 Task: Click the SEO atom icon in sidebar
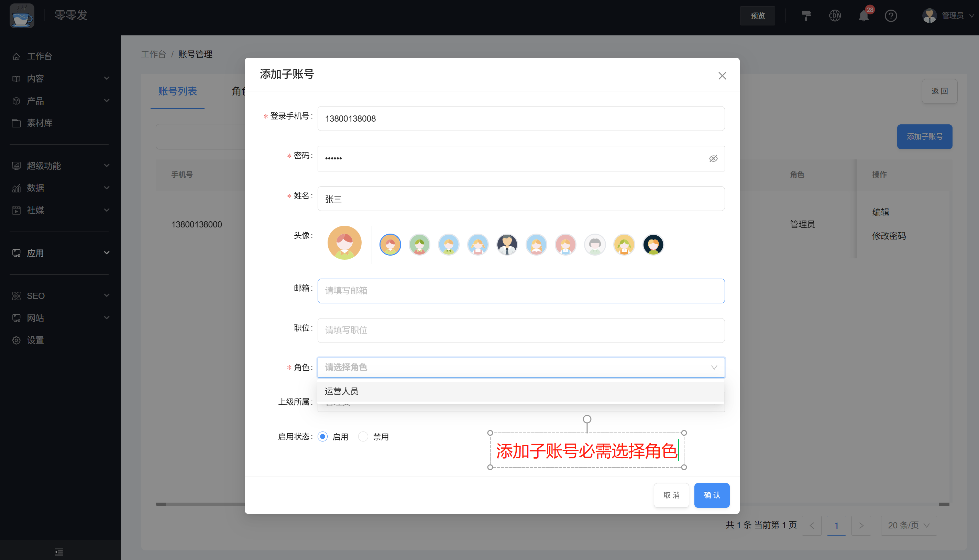point(16,295)
